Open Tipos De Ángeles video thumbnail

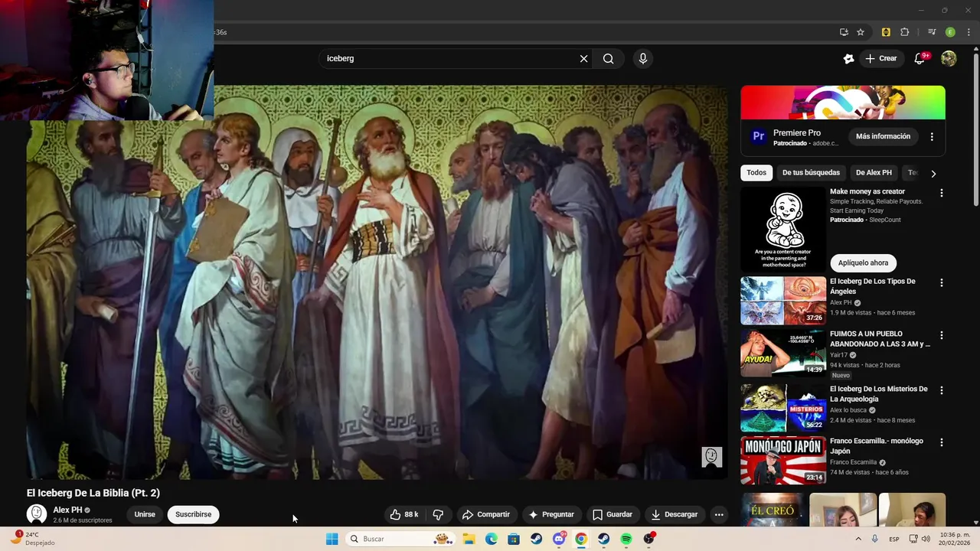coord(783,301)
